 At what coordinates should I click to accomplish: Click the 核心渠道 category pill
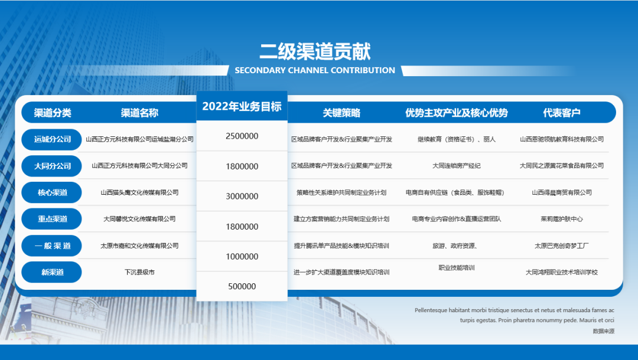pos(52,192)
